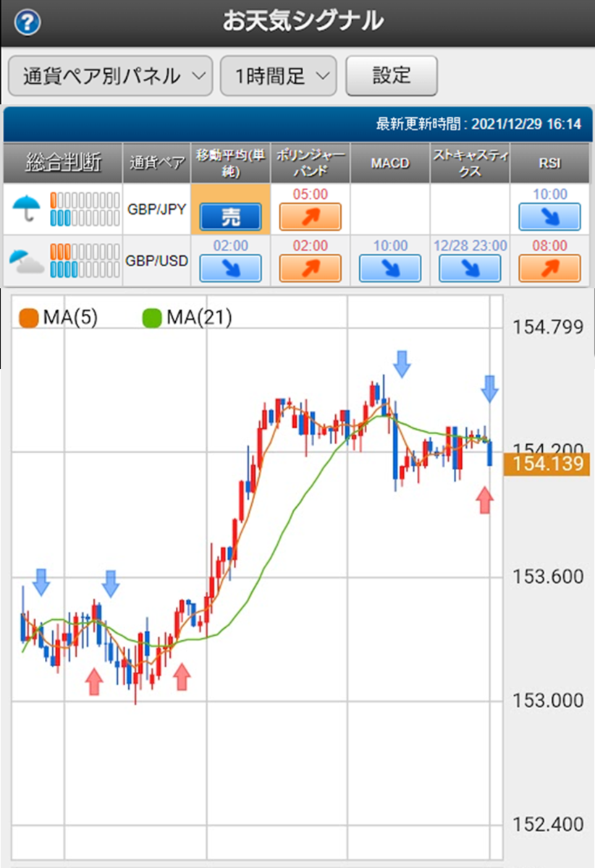Click GBP/USD moving average down arrow at 02:00
The height and width of the screenshot is (868, 595).
pos(231,268)
